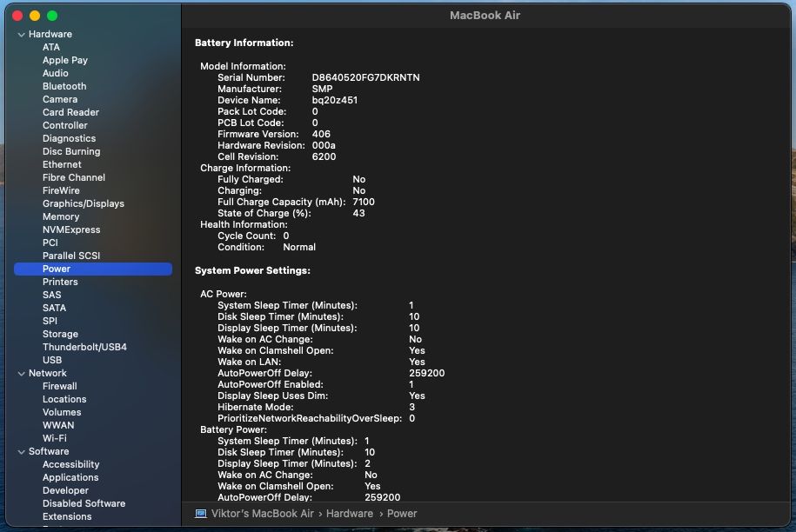Collapse the Network section chevron

pyautogui.click(x=22, y=373)
